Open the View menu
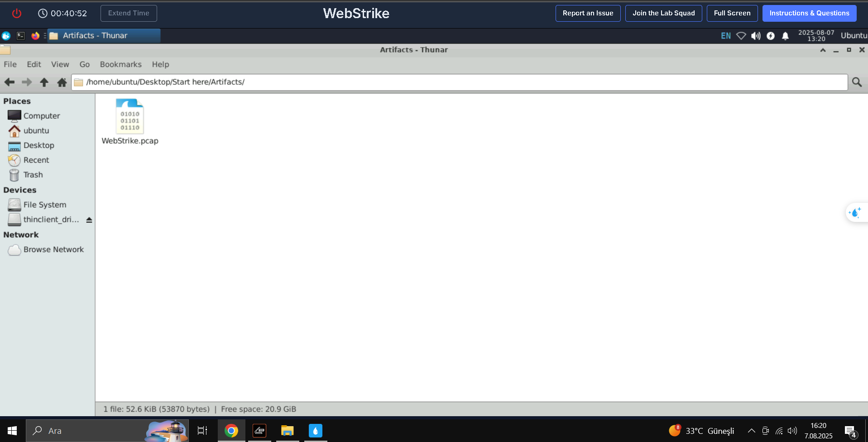The image size is (868, 442). 60,64
